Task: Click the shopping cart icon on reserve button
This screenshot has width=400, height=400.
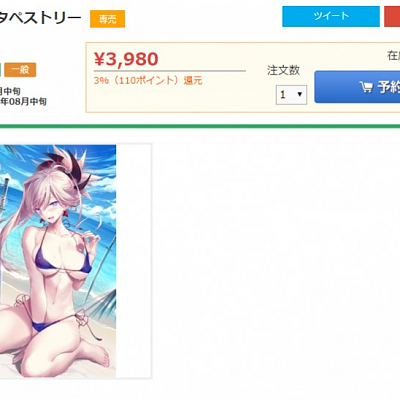Action: point(366,87)
